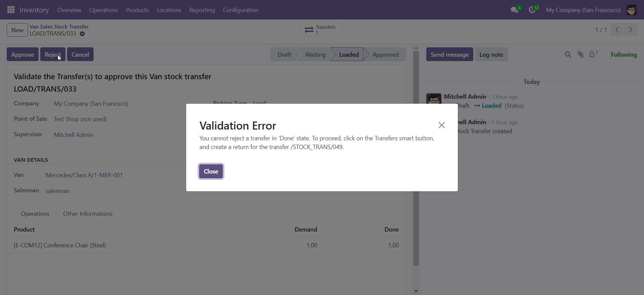Click the form's vertical scrollbar
This screenshot has width=644, height=295.
[x=416, y=158]
